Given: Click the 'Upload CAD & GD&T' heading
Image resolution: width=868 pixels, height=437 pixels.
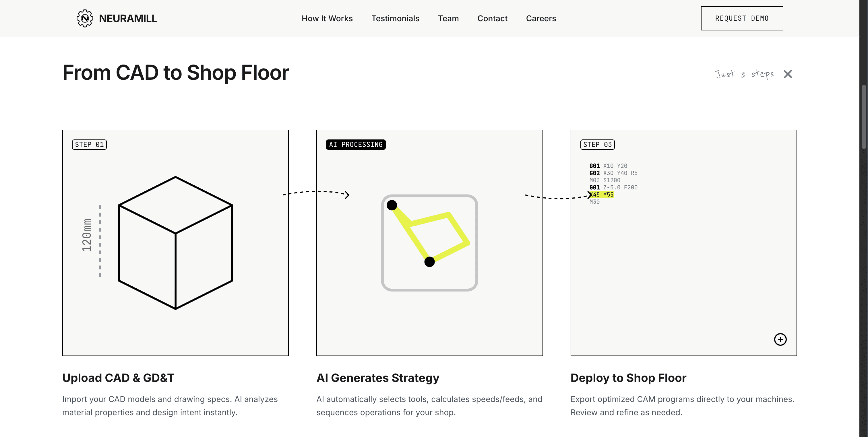Looking at the screenshot, I should click(x=118, y=378).
